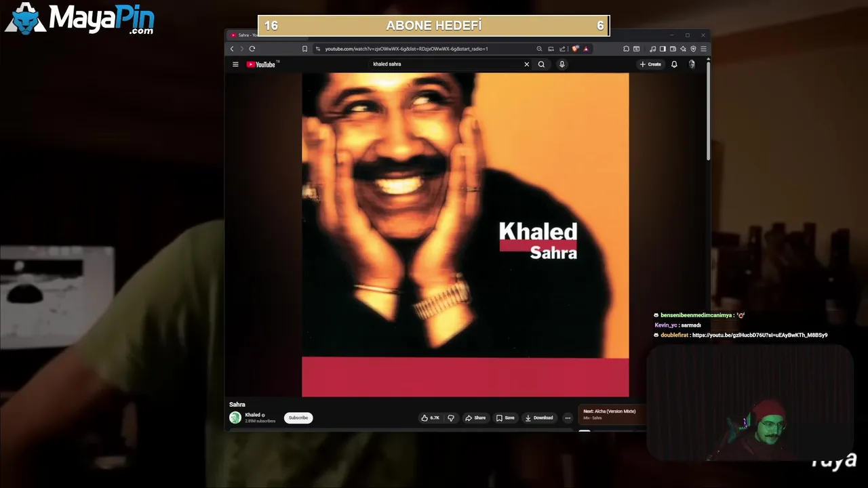Image resolution: width=868 pixels, height=488 pixels.
Task: Click the Khaled Sahra video player
Action: (465, 235)
